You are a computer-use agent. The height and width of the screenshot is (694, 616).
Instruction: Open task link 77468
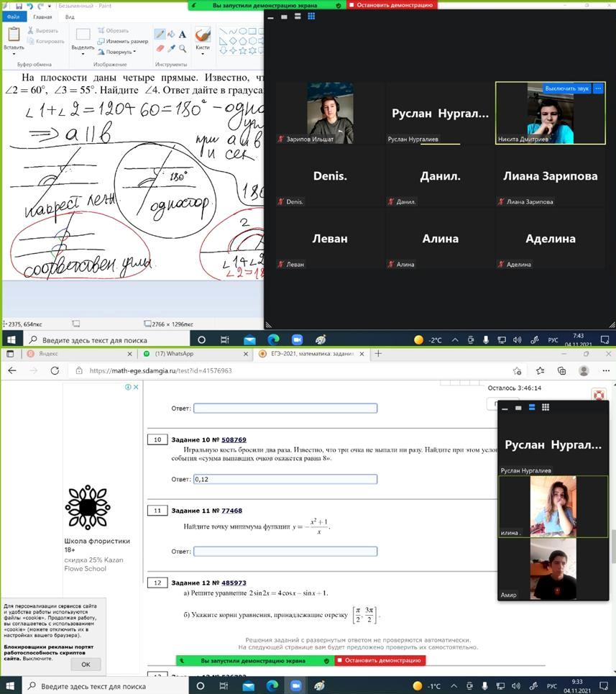(x=231, y=511)
